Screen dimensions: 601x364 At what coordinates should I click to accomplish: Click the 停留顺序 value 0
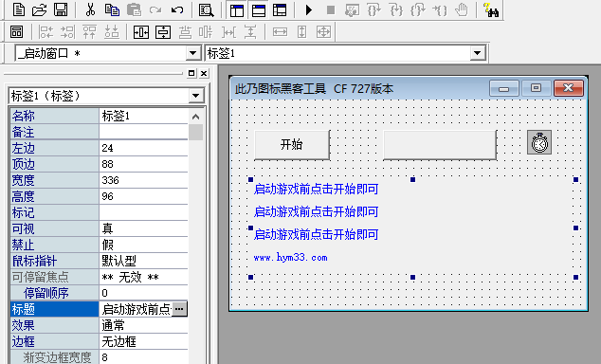coord(144,293)
